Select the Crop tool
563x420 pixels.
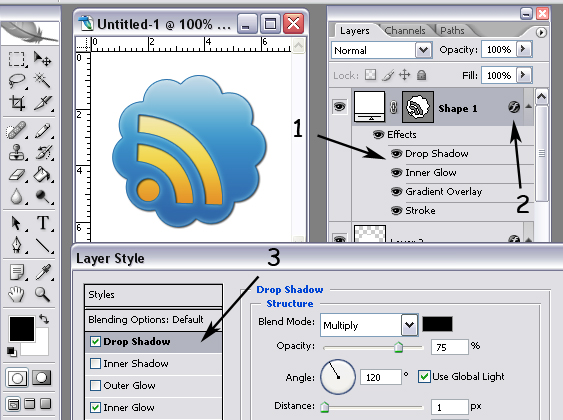tap(17, 103)
